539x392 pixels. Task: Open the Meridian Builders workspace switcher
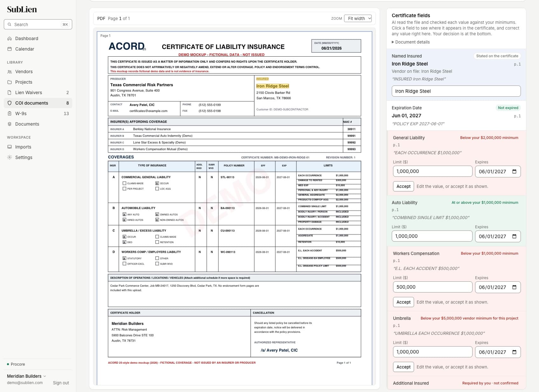click(x=26, y=376)
